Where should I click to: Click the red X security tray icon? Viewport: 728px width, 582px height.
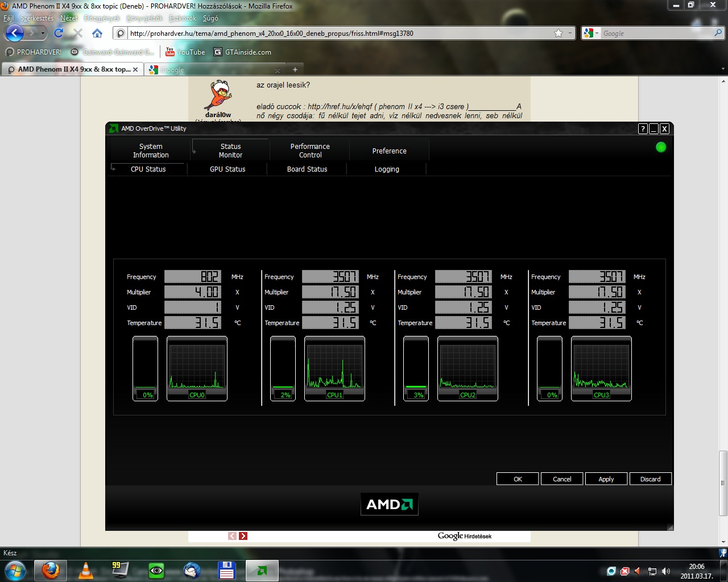tap(625, 571)
